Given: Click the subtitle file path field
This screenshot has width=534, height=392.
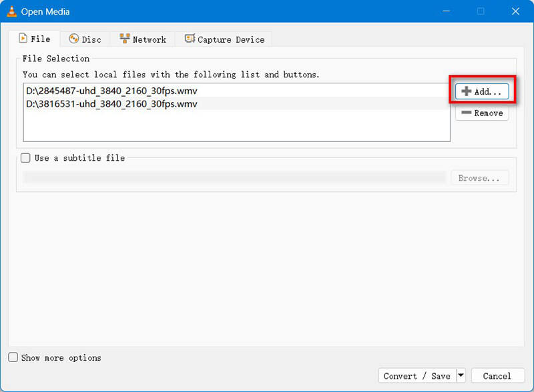Looking at the screenshot, I should pos(234,177).
